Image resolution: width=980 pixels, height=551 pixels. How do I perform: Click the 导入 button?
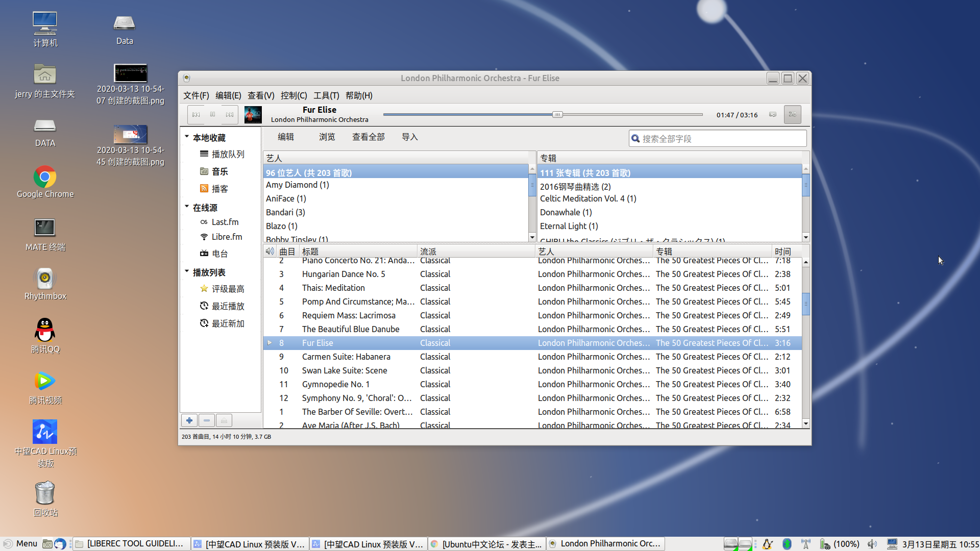click(410, 137)
